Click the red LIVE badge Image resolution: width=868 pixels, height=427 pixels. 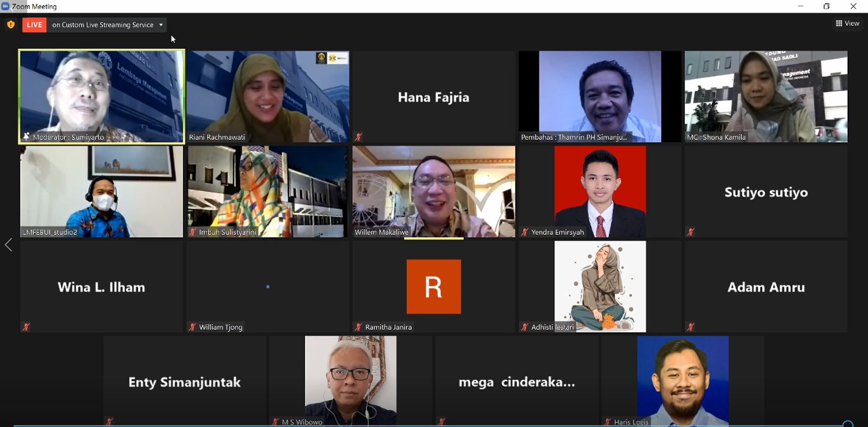pos(34,25)
